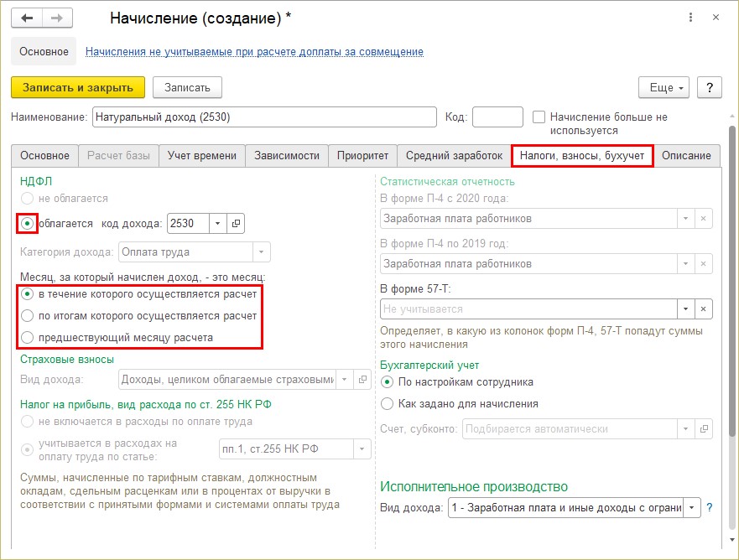This screenshot has height=560, width=739.
Task: Click Записать и закрыть button
Action: coord(78,87)
